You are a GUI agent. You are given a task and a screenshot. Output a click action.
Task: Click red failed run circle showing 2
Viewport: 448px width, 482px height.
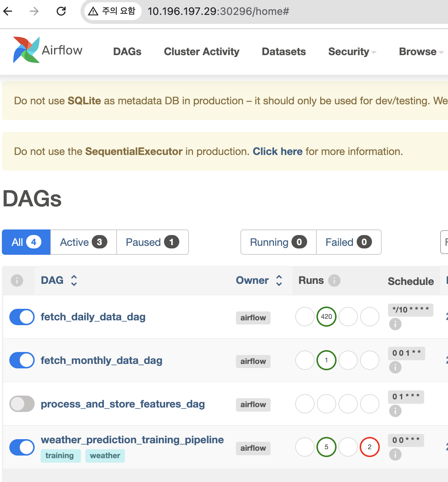point(370,447)
